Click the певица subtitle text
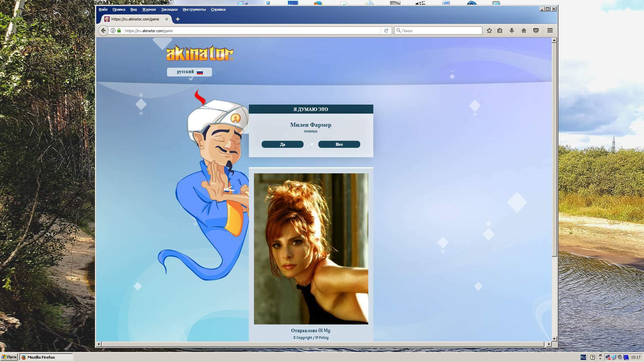The width and height of the screenshot is (644, 362). point(311,131)
